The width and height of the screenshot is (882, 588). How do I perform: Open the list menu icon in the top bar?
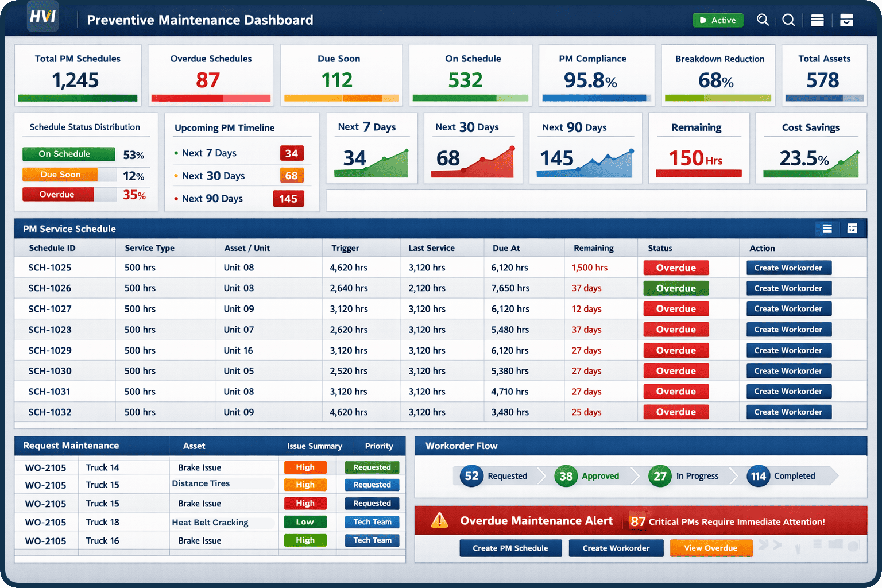pyautogui.click(x=817, y=20)
